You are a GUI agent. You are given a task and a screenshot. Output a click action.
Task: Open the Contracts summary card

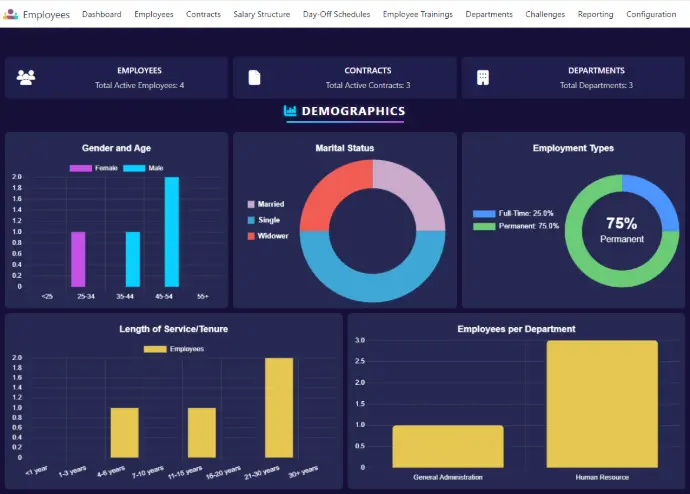click(x=345, y=77)
